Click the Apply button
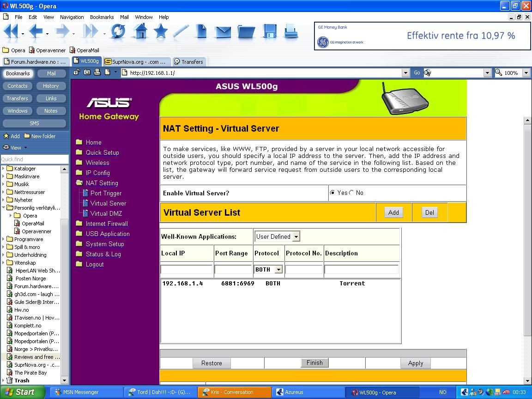 pos(416,363)
